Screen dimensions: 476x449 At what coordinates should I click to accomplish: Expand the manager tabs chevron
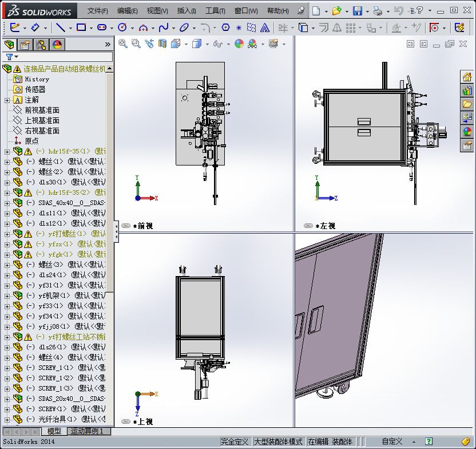(108, 44)
